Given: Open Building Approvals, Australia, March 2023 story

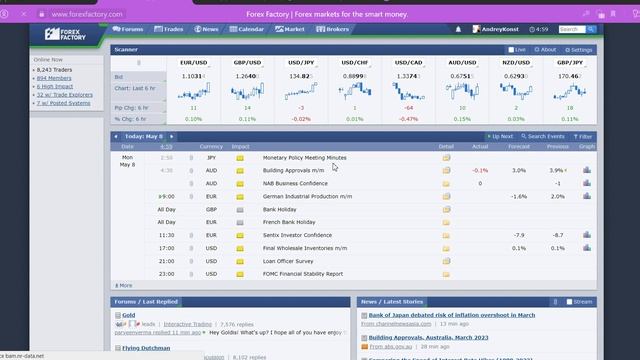Looking at the screenshot, I should (428, 338).
